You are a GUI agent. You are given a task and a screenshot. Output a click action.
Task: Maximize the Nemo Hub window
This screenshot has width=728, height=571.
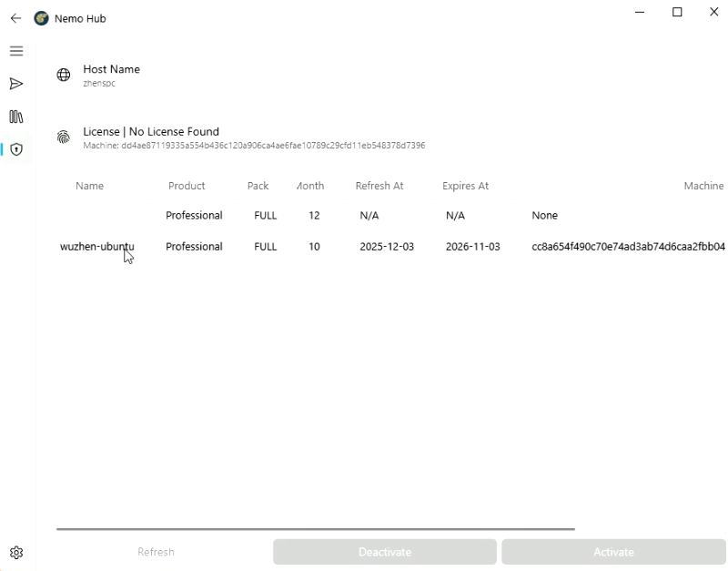point(677,13)
